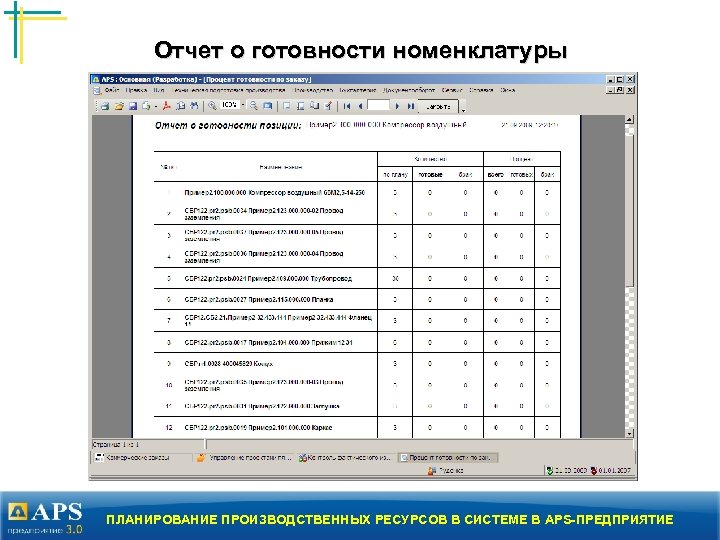Switch to Управление проектами window tab
The height and width of the screenshot is (540, 720).
coord(245,458)
